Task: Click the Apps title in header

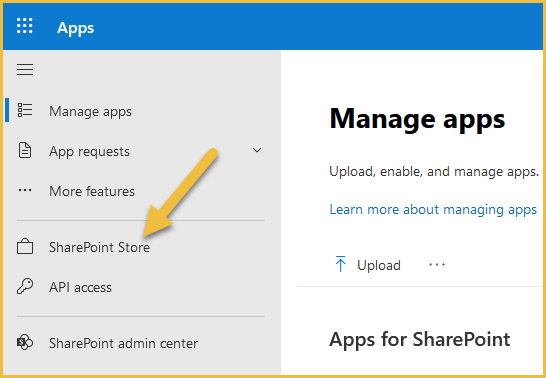Action: point(76,28)
